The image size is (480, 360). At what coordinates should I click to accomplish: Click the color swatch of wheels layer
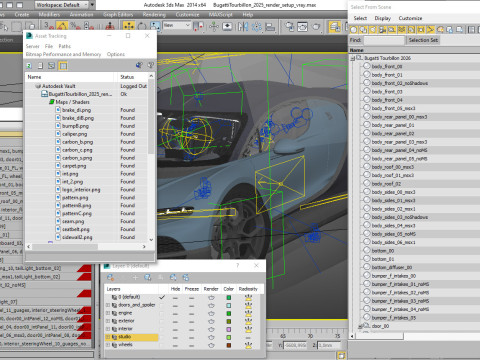pos(229,345)
